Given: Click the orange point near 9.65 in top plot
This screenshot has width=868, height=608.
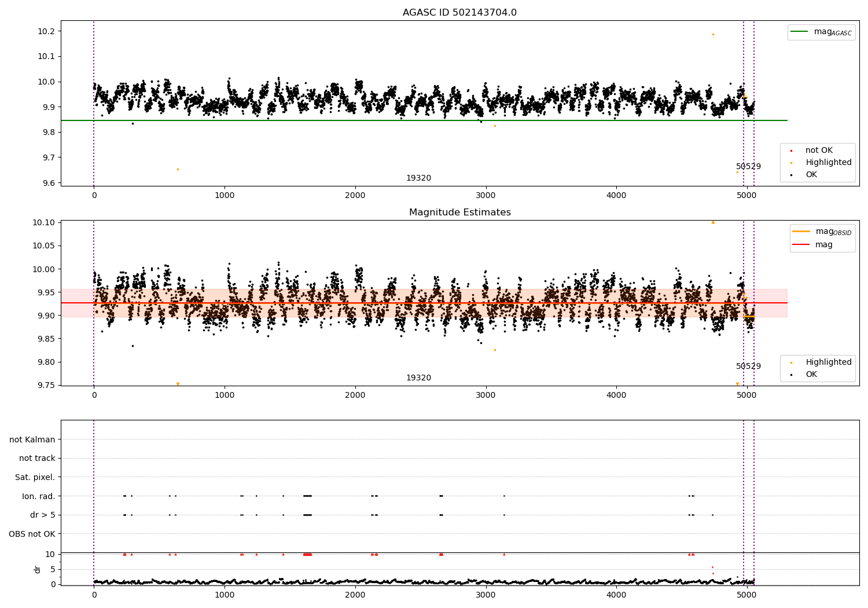Looking at the screenshot, I should (178, 169).
